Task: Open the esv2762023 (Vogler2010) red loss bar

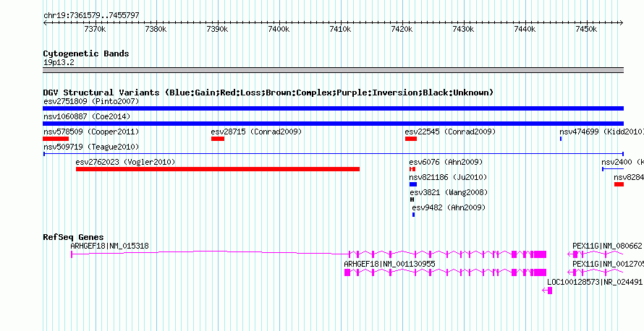Action: coord(218,169)
